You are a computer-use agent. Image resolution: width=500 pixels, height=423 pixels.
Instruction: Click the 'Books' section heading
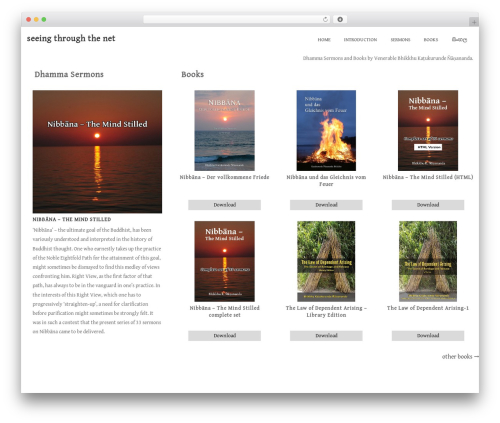tap(193, 74)
